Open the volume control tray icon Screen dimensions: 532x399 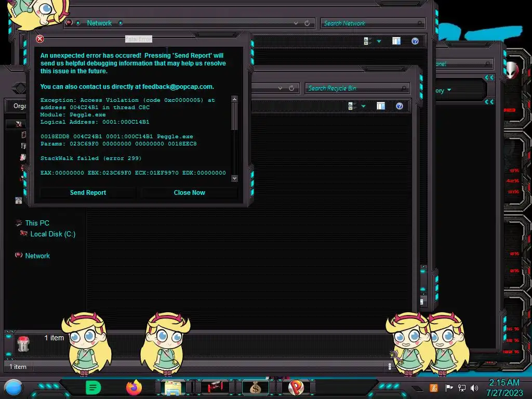tap(474, 388)
